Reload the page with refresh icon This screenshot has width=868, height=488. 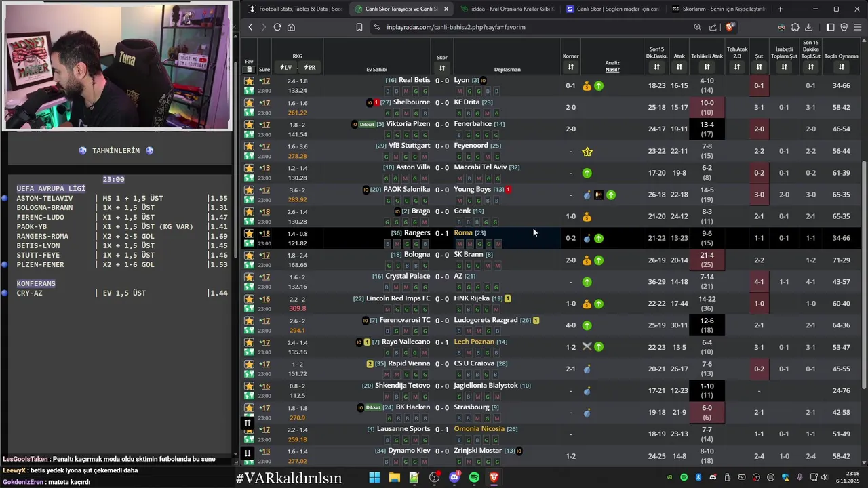click(x=277, y=27)
